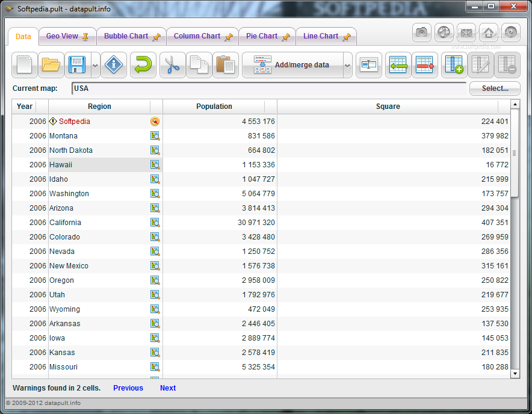This screenshot has height=414, width=532.
Task: Click the New document icon
Action: [25, 65]
